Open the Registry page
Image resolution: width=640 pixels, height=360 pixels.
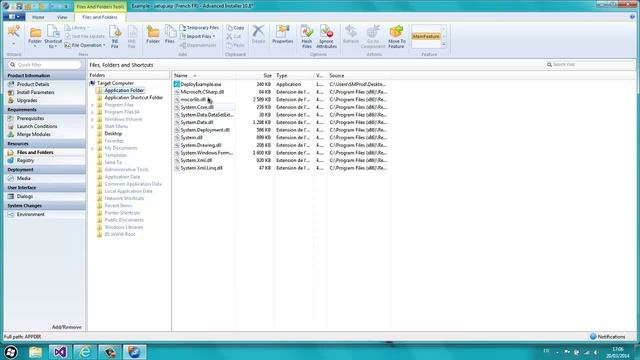(x=25, y=160)
